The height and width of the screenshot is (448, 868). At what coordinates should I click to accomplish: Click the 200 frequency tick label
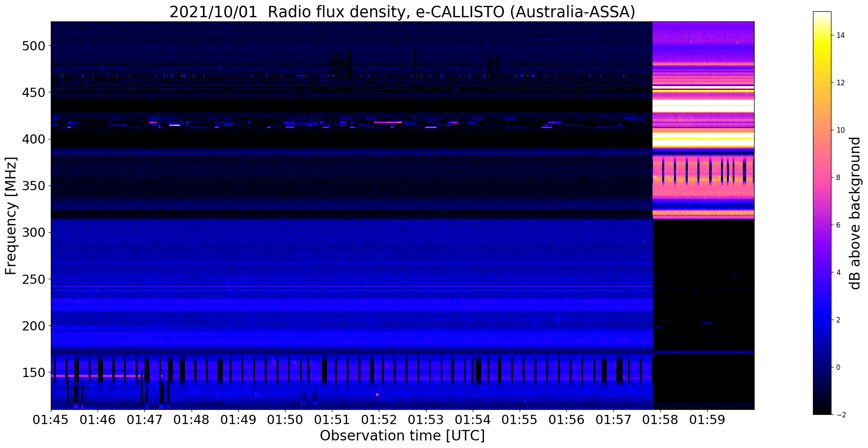[33, 326]
